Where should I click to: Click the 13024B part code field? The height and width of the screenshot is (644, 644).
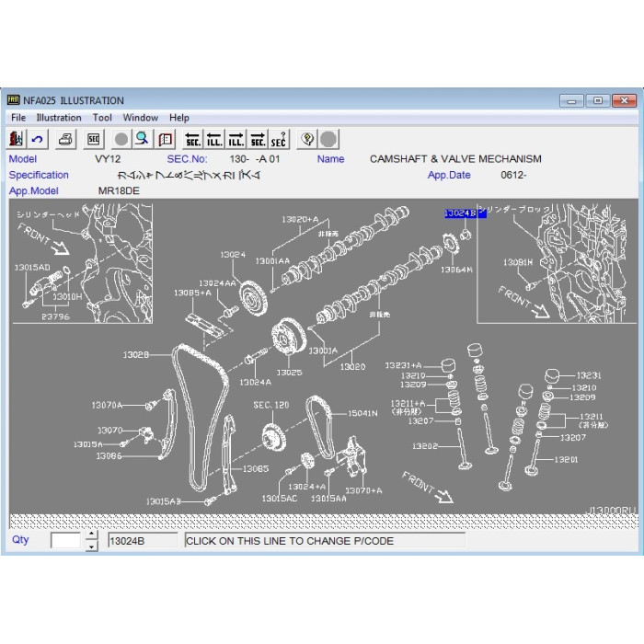[x=143, y=541]
